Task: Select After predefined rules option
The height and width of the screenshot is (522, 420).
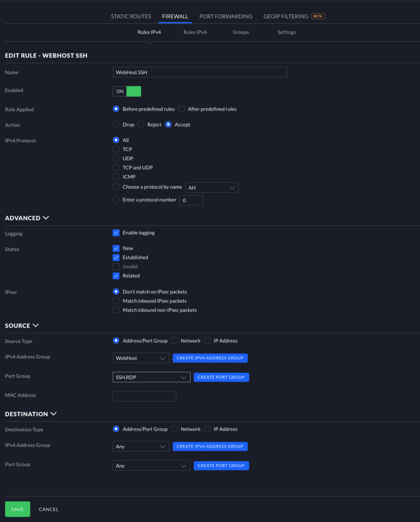Action: coord(181,109)
